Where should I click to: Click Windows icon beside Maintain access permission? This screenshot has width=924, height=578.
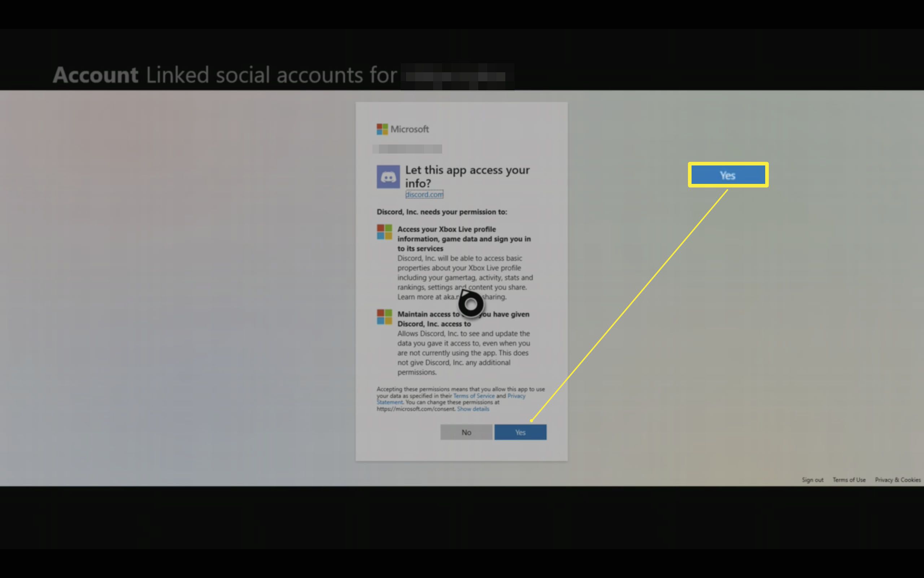[x=384, y=317]
